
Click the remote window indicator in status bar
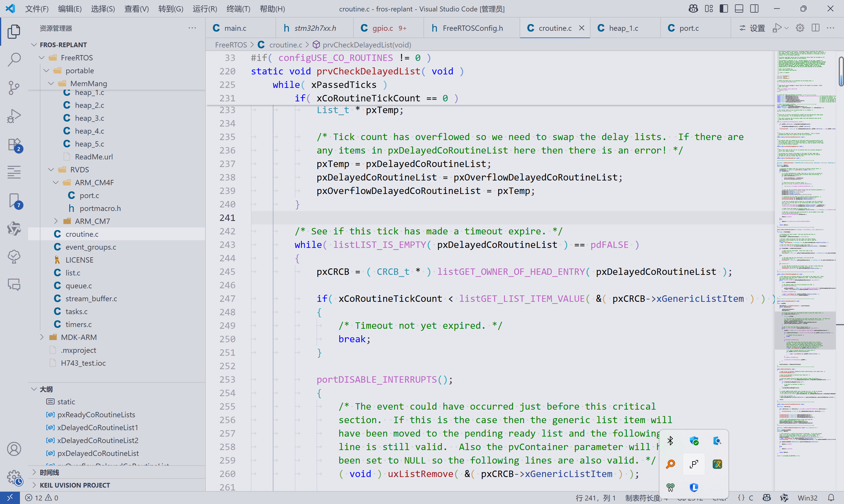[10, 498]
